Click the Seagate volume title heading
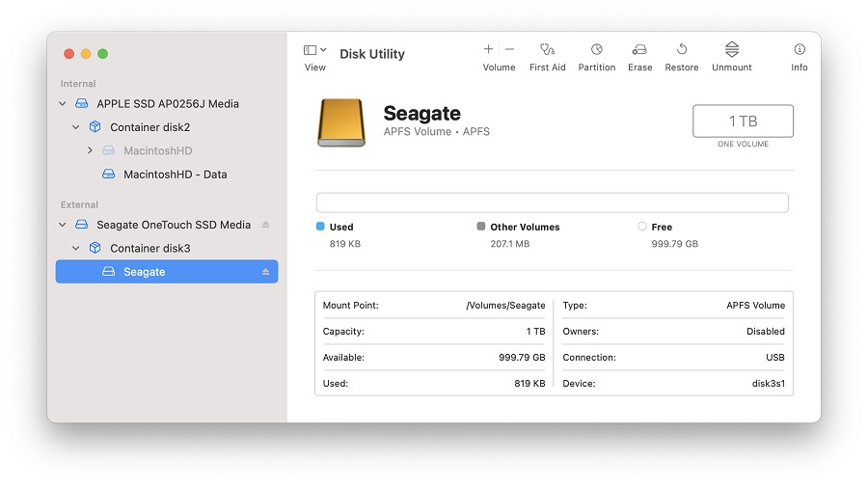Image resolution: width=868 pixels, height=485 pixels. 421,113
